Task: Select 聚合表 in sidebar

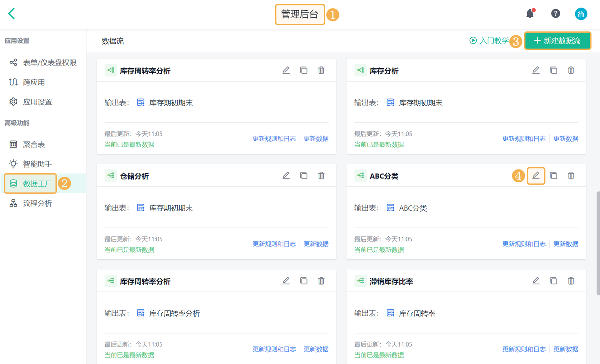Action: (34, 145)
